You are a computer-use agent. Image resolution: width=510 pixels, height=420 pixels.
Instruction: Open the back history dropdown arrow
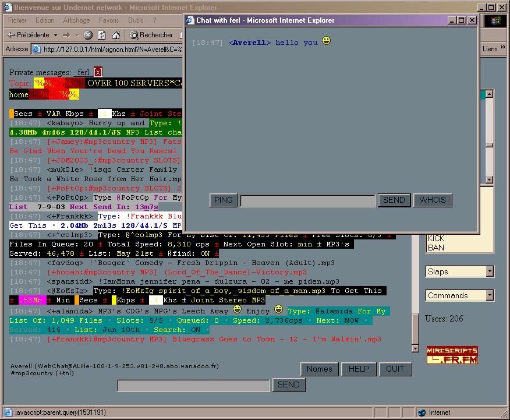(55, 35)
